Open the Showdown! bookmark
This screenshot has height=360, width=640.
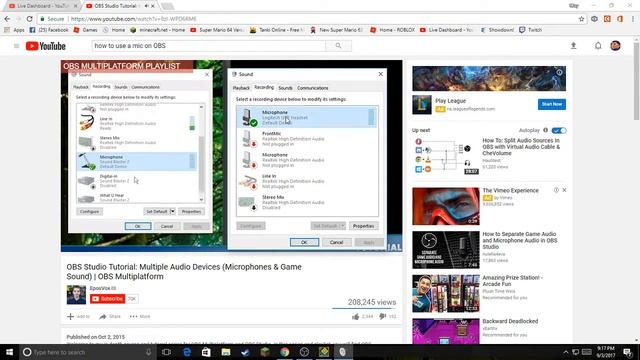coord(497,30)
